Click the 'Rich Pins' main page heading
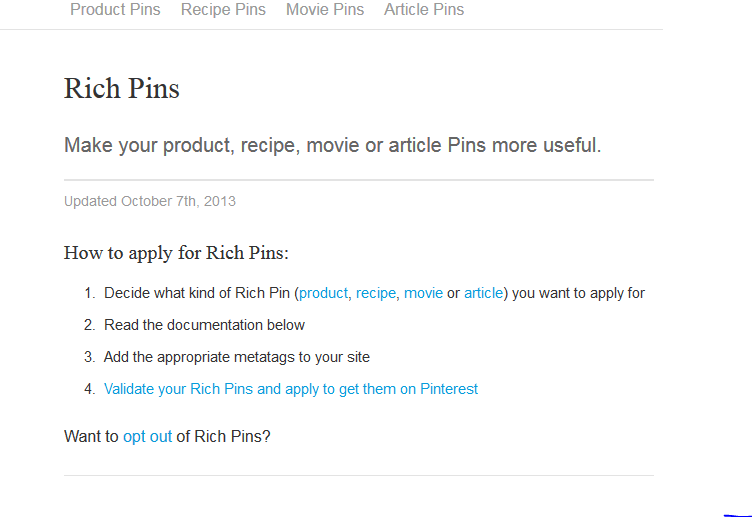This screenshot has height=517, width=752. coord(122,89)
